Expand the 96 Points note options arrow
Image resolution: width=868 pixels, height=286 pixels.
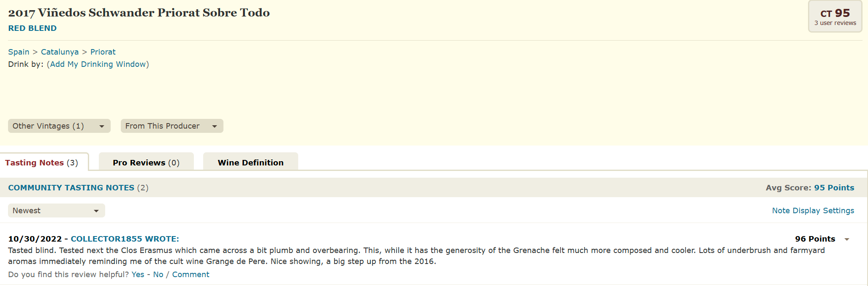846,239
